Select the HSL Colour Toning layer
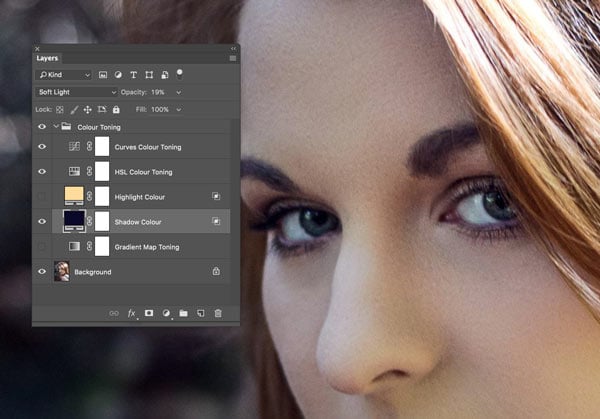 tap(150, 172)
